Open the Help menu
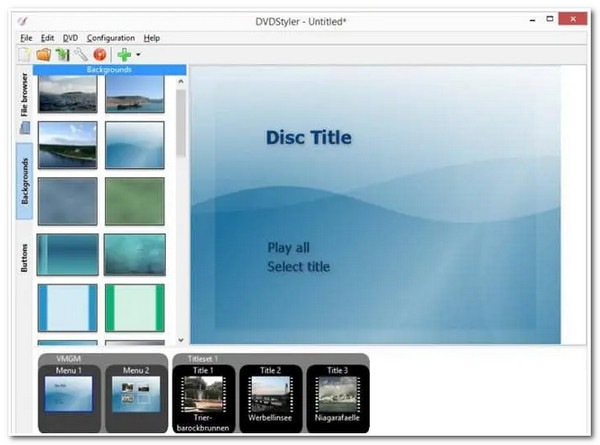This screenshot has height=445, width=600. (x=152, y=38)
